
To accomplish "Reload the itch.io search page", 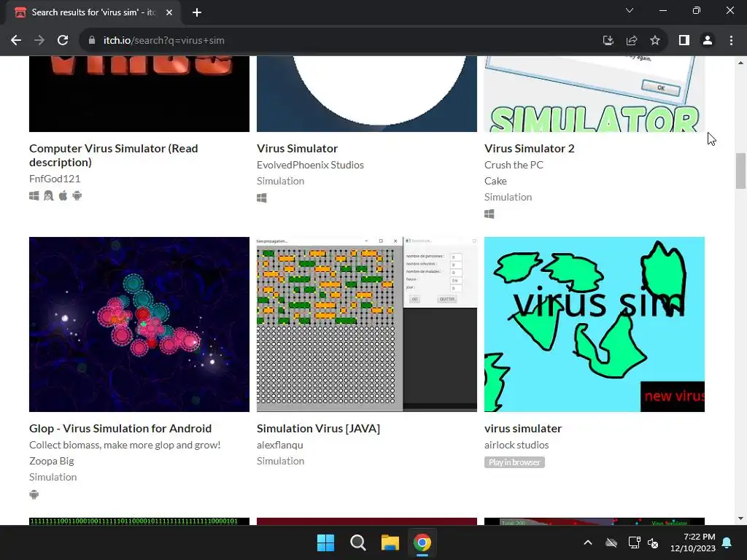I will click(63, 41).
